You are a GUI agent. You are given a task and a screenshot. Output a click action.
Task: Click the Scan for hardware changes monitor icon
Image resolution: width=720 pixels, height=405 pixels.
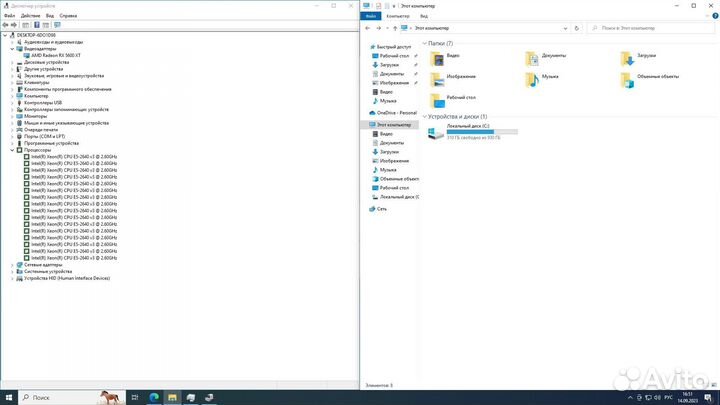57,25
